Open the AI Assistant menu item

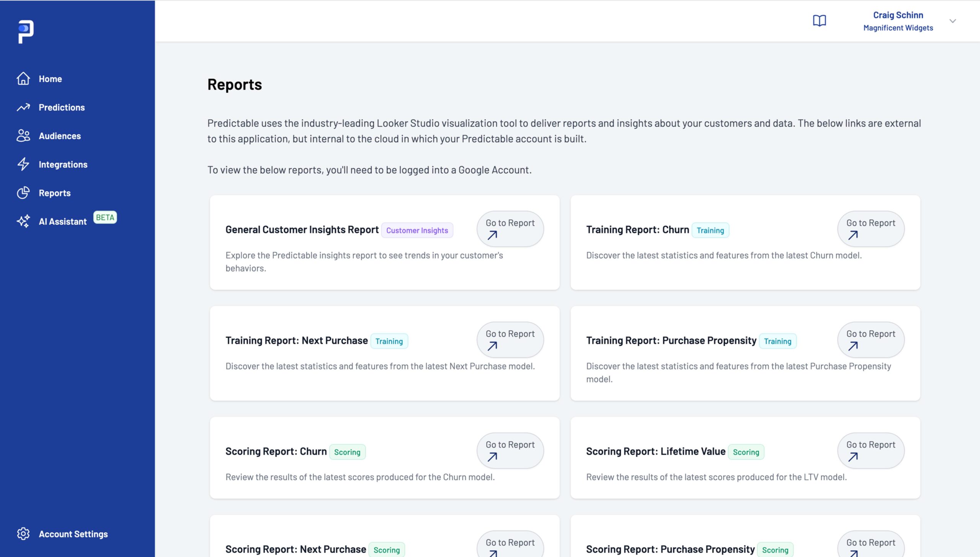coord(63,221)
